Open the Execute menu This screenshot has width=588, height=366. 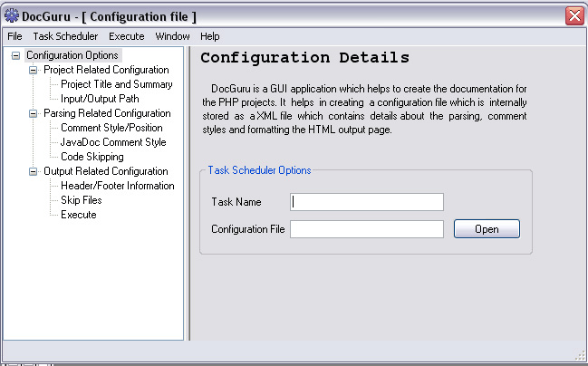tap(126, 36)
